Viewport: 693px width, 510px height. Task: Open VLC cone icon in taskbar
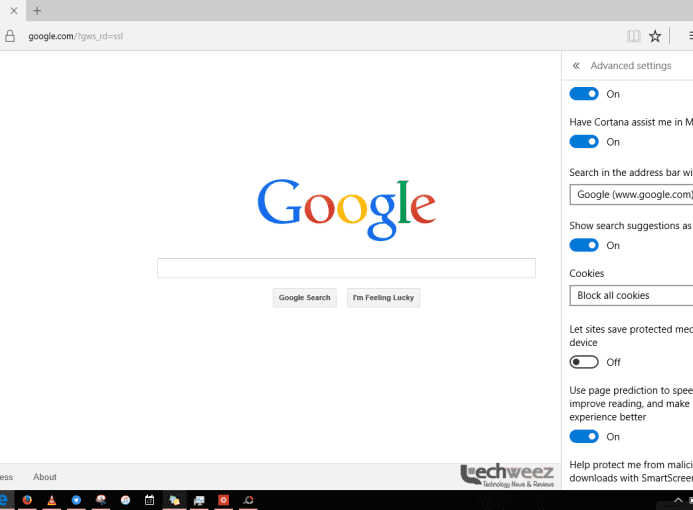click(52, 500)
